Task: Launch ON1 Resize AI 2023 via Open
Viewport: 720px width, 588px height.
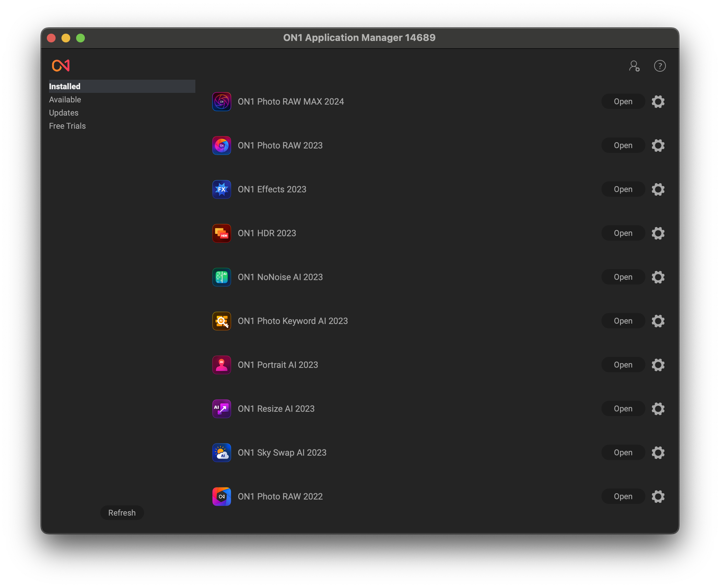Action: (623, 409)
